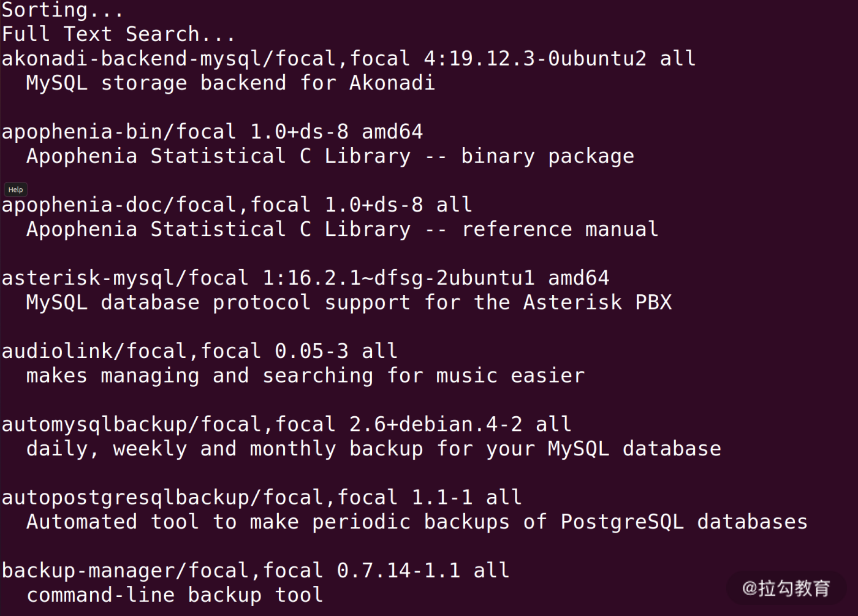
Task: Click the "PostgreSQL databases" description text
Action: pos(683,522)
